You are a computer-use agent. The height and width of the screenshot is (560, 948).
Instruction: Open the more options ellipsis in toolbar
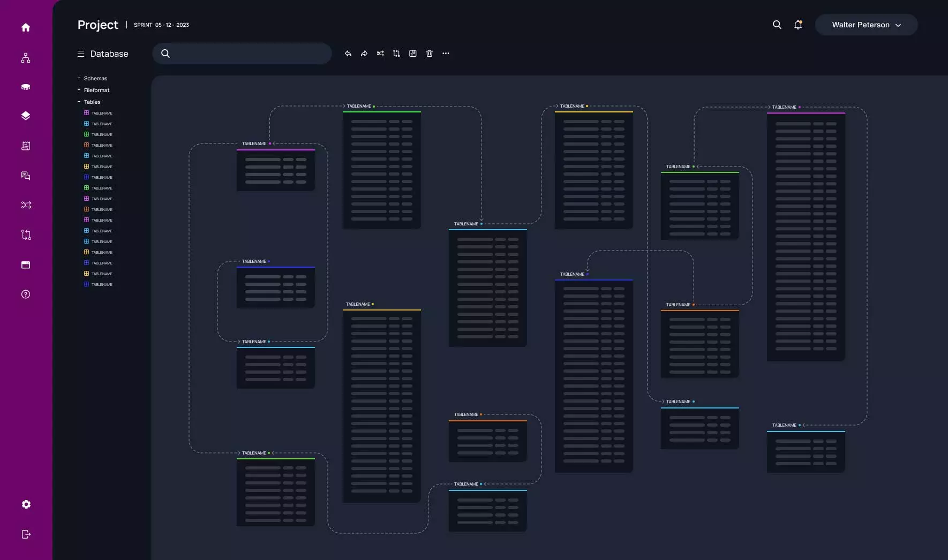446,54
